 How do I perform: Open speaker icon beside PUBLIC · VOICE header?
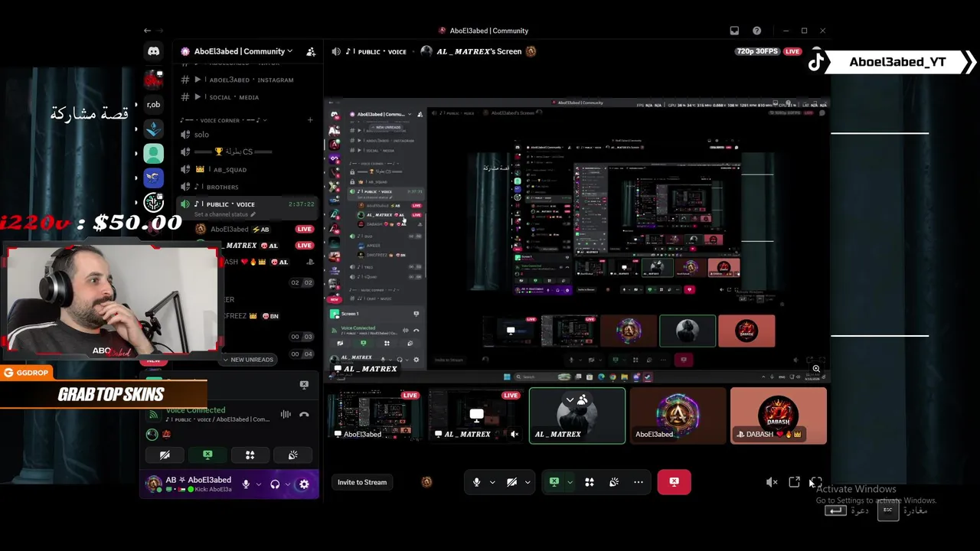(x=336, y=51)
